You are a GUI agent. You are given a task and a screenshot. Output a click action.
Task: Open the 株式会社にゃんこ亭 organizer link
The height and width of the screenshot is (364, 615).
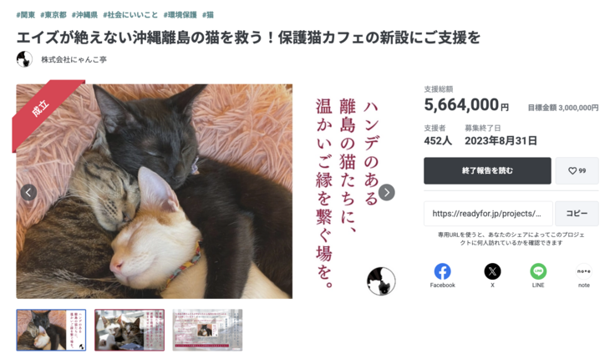click(x=74, y=59)
